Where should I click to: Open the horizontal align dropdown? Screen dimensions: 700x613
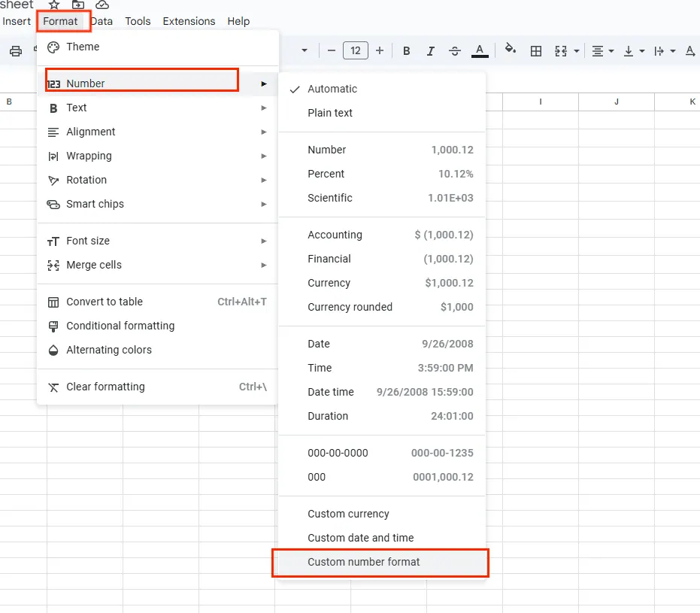click(602, 51)
